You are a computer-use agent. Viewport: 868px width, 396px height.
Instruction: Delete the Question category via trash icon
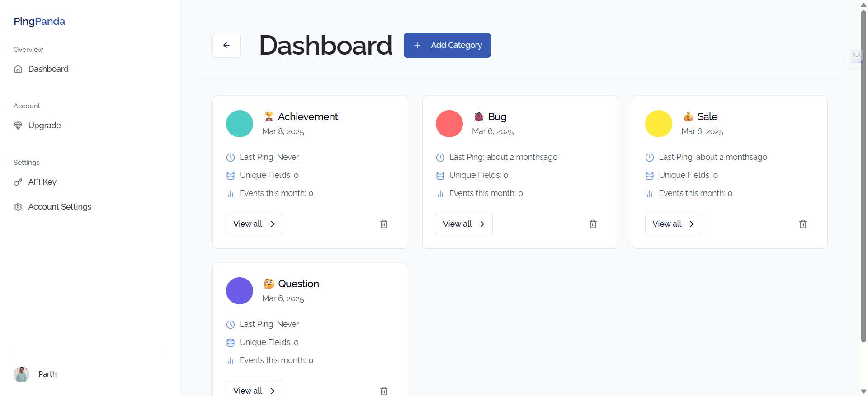[x=383, y=391]
